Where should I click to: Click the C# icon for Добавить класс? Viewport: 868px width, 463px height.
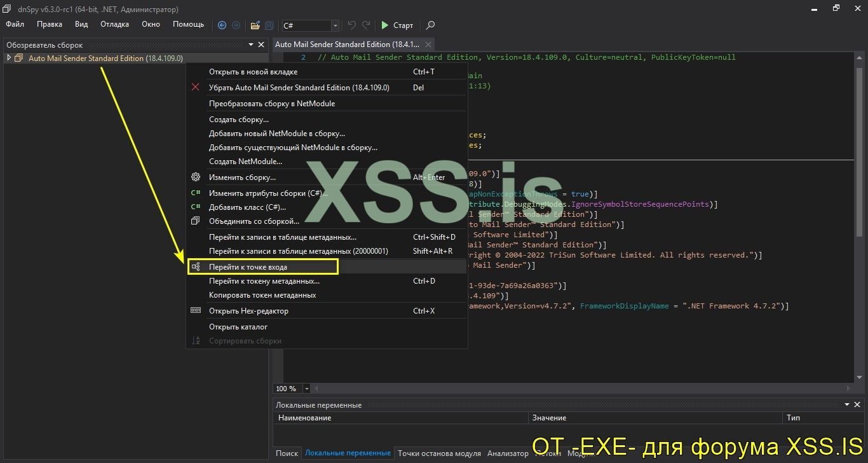[196, 207]
